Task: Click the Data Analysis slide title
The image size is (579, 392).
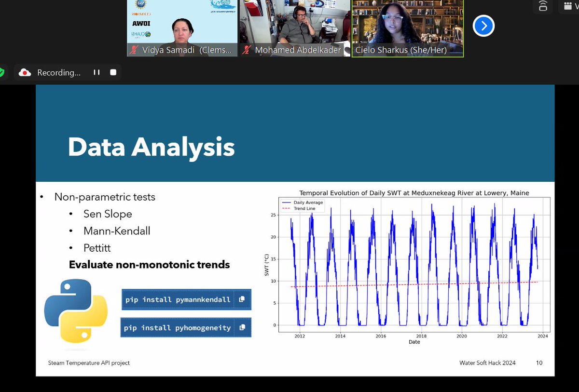Action: (151, 147)
